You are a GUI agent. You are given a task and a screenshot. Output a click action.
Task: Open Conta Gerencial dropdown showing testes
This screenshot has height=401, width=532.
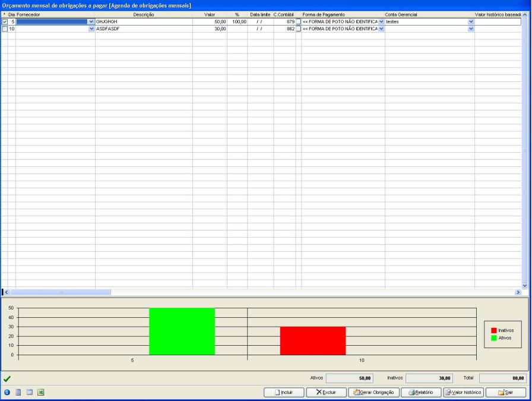(471, 22)
